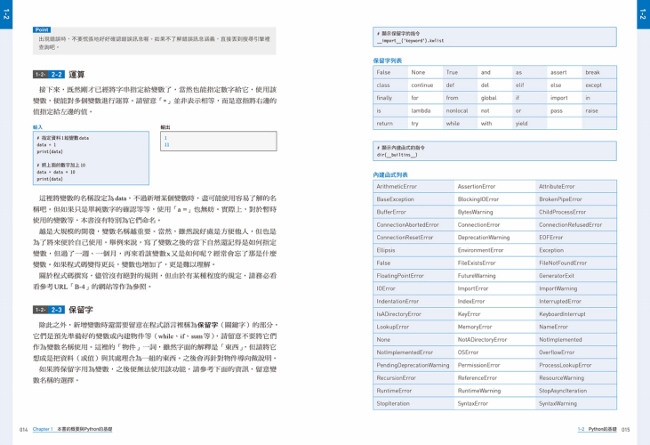Click the 'StopAsyncIteration' table cell
Screen dimensions: 650x445
tap(576, 391)
